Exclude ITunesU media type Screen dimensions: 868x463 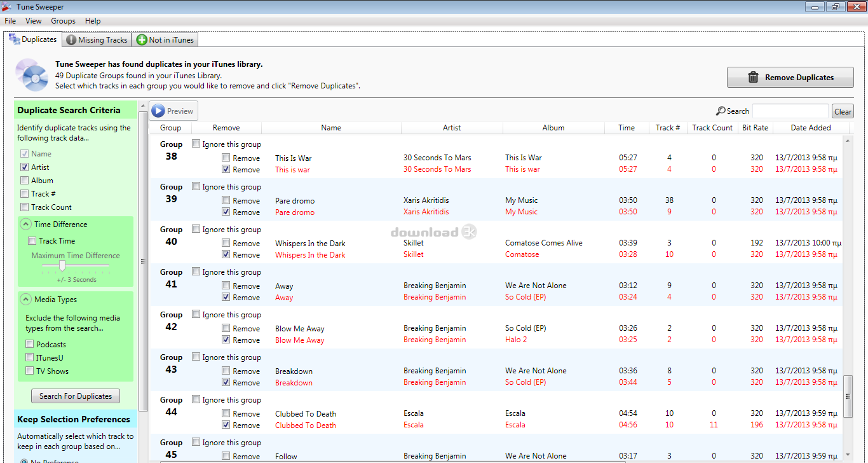30,358
